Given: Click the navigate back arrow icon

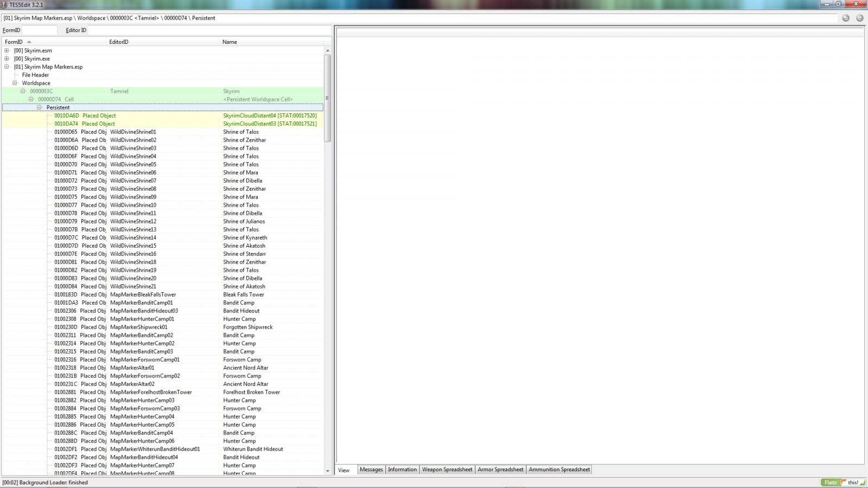Looking at the screenshot, I should [846, 18].
